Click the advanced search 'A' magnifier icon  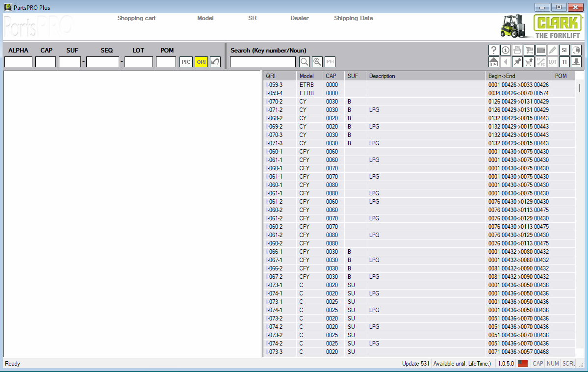pos(317,62)
